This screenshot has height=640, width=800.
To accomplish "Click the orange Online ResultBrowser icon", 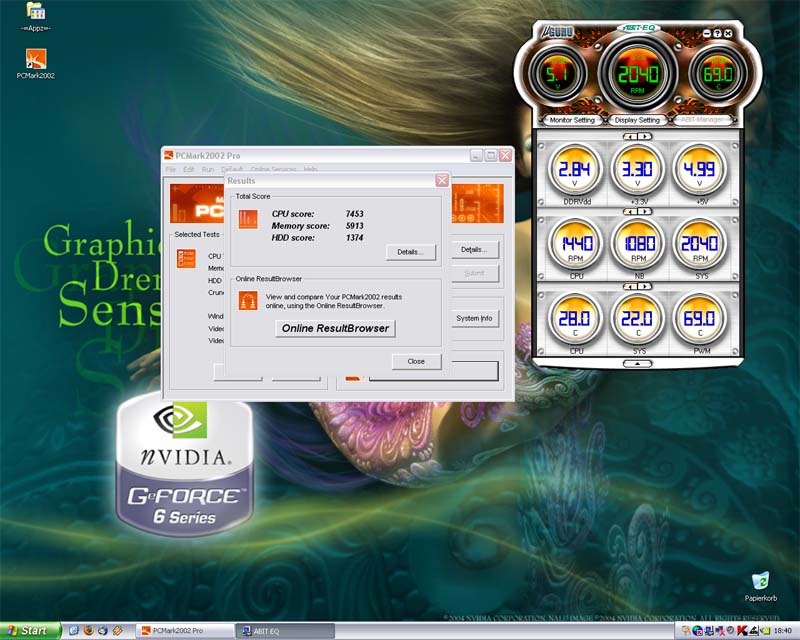I will pyautogui.click(x=248, y=301).
